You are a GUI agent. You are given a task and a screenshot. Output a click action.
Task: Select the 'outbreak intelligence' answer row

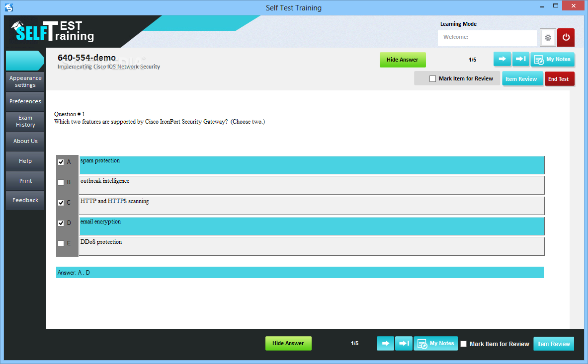312,185
